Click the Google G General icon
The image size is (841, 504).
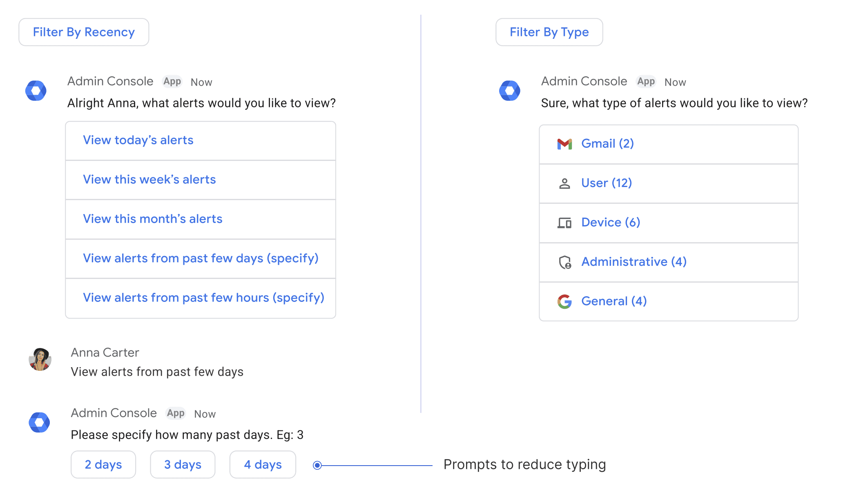(x=564, y=301)
